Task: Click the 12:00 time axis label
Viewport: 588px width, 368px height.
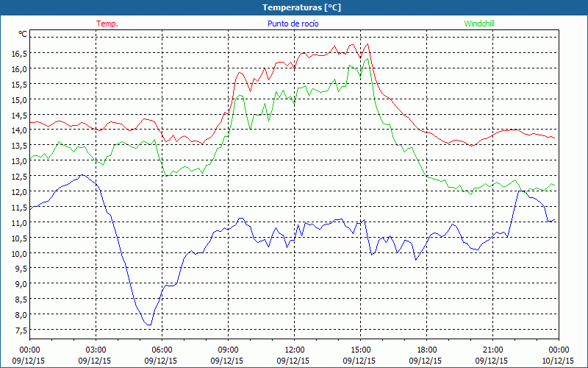Action: point(295,350)
